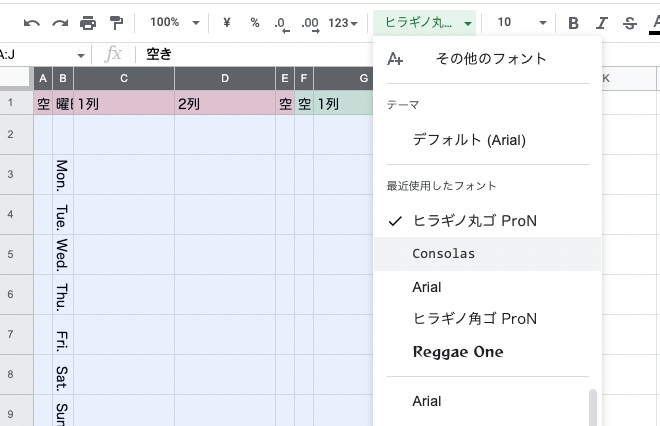The image size is (660, 426).
Task: Select column B header
Action: (x=63, y=78)
